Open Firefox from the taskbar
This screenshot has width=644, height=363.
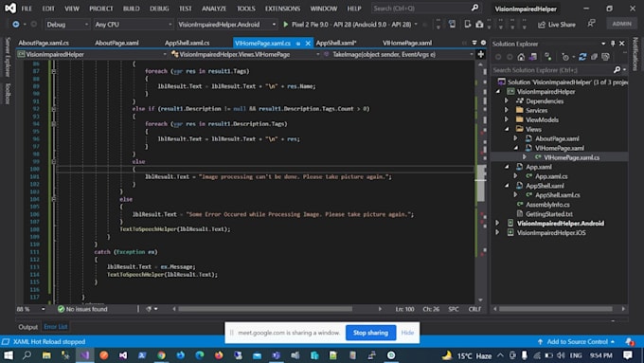pyautogui.click(x=219, y=355)
